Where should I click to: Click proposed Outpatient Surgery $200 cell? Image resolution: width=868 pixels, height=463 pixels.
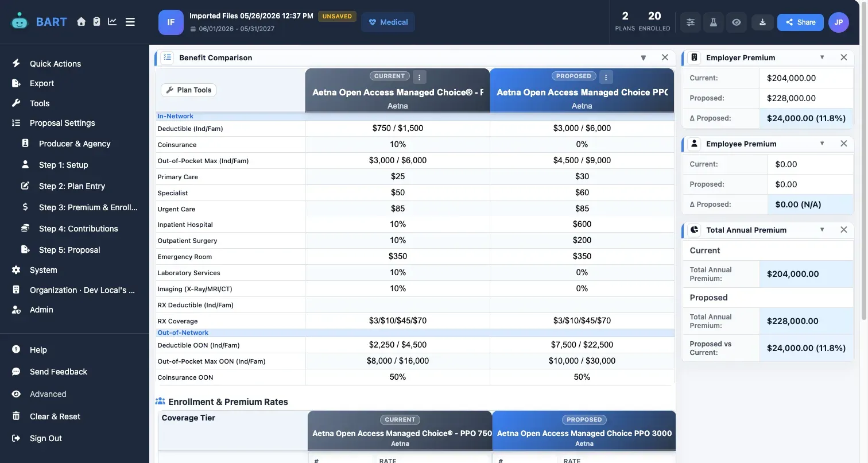pos(582,241)
